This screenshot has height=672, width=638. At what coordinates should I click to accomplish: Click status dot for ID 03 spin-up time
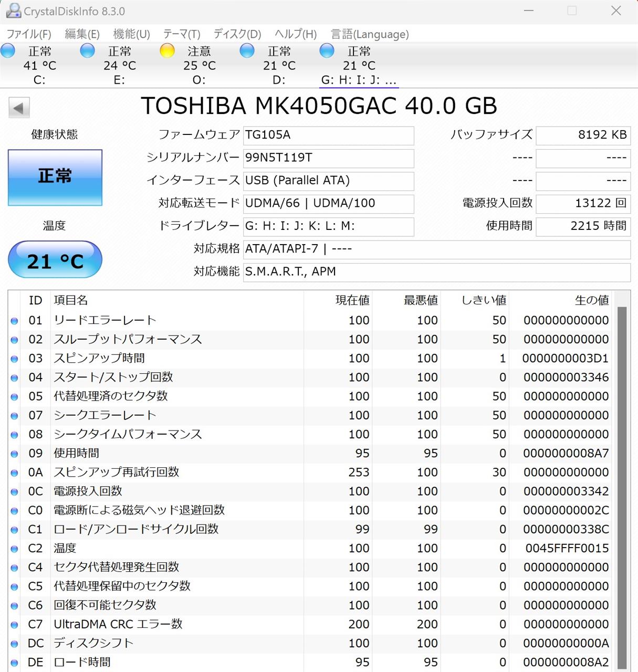[x=14, y=359]
